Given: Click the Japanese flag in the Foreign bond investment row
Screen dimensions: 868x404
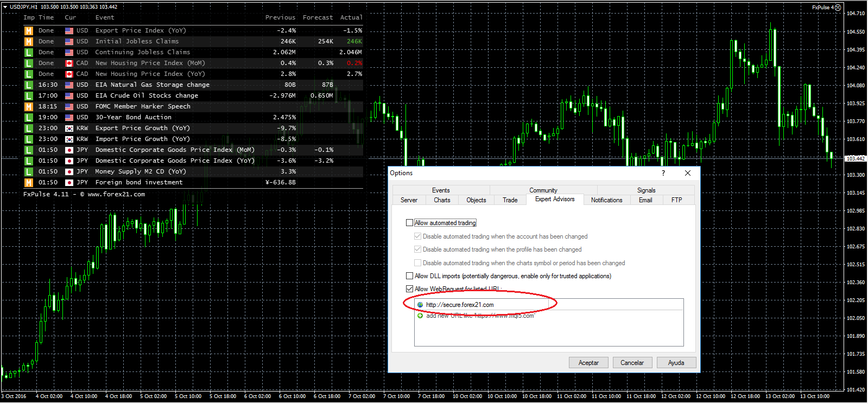Looking at the screenshot, I should point(69,183).
